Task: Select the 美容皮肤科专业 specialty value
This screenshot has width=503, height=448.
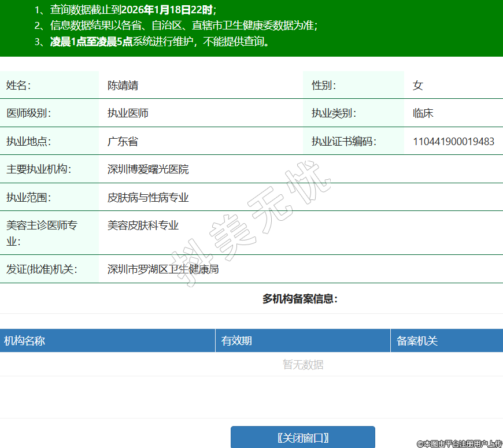Action: point(143,225)
